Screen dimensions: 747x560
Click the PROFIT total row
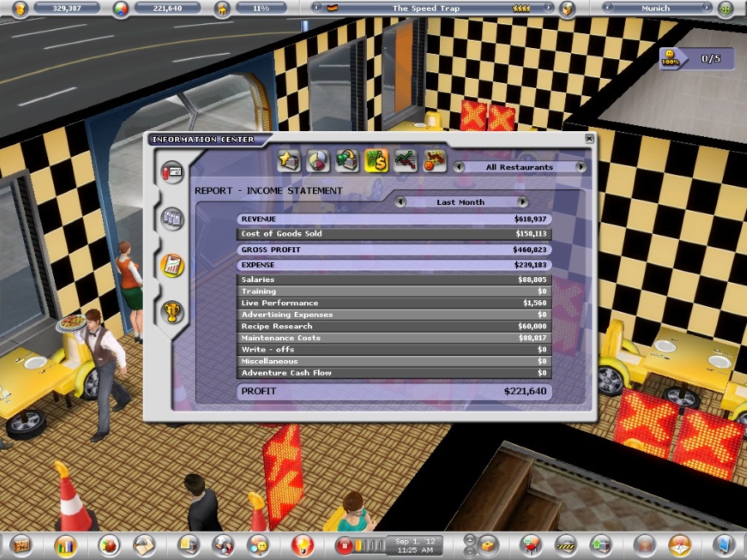394,392
